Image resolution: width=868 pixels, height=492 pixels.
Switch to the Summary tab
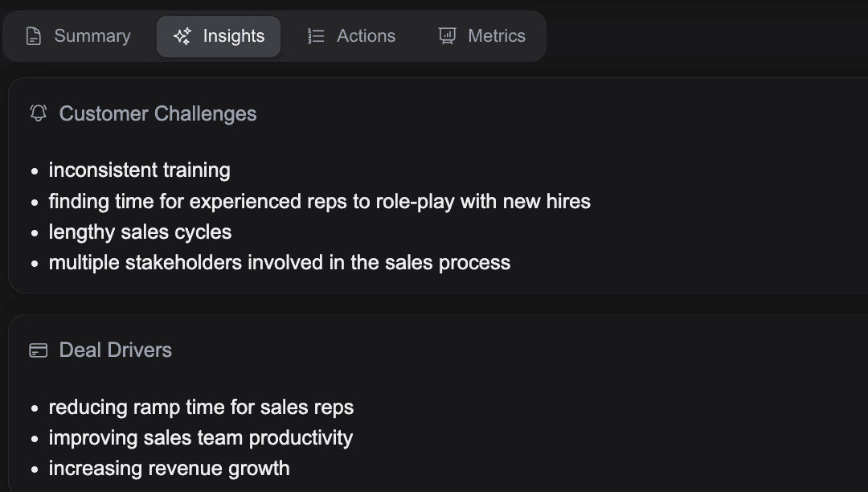coord(77,35)
